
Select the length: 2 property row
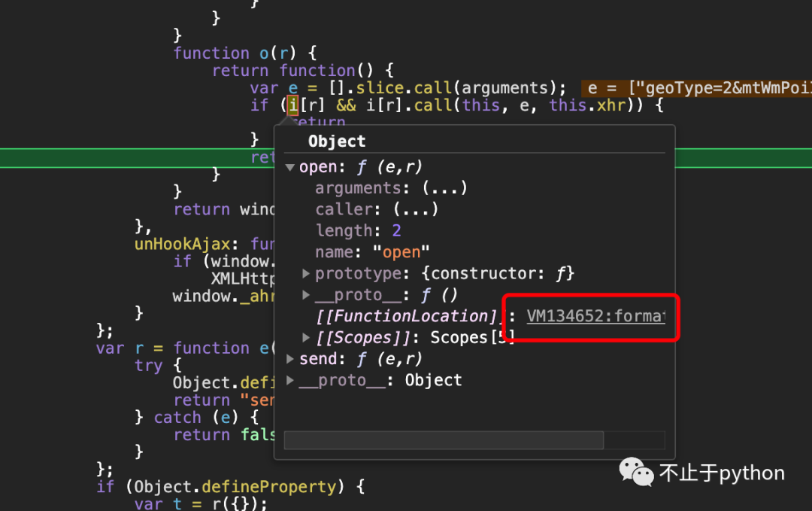(x=358, y=231)
